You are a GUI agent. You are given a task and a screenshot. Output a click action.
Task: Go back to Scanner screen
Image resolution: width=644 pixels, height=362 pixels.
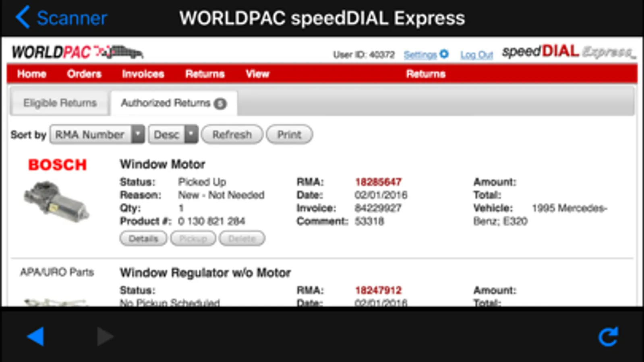(61, 18)
